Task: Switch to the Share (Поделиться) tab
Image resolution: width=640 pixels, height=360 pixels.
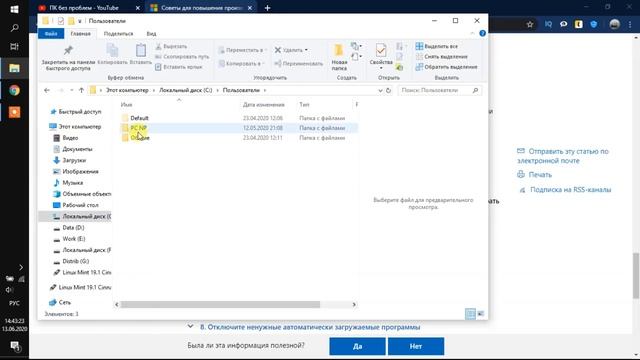Action: pyautogui.click(x=118, y=34)
